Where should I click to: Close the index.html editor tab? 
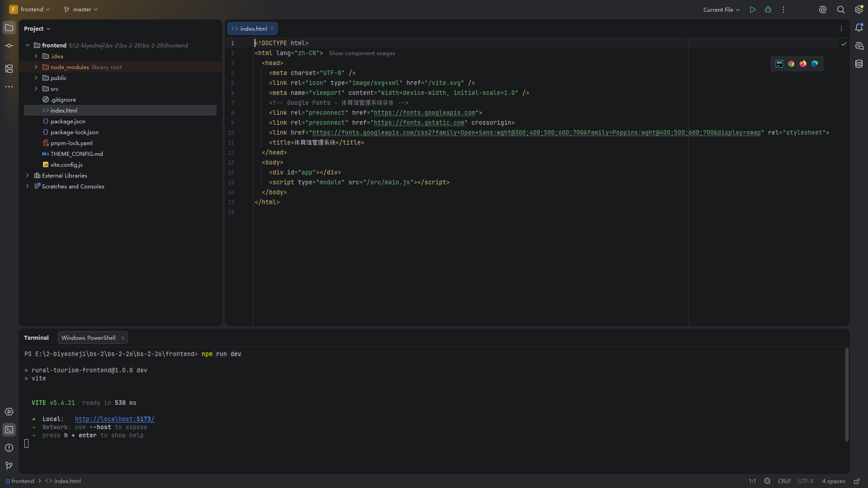click(x=272, y=28)
